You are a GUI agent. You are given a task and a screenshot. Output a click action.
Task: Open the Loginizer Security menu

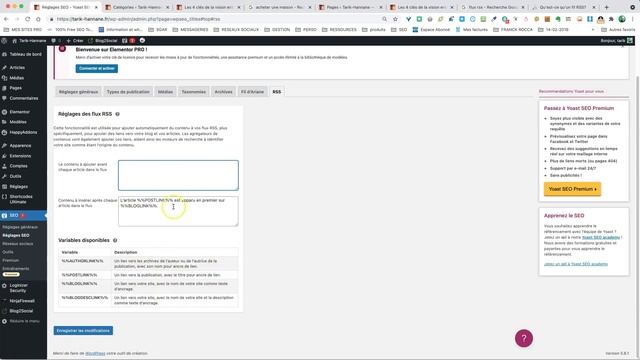tap(18, 288)
